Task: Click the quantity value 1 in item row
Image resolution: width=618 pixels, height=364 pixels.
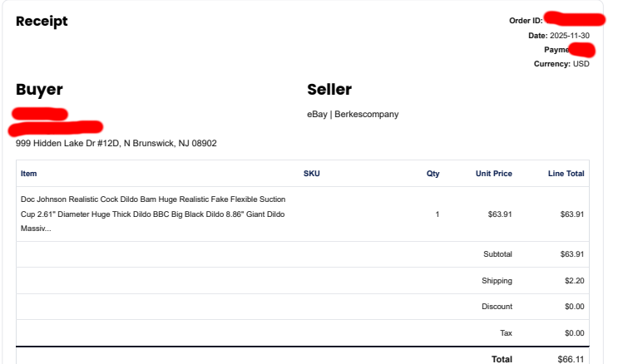Action: (x=438, y=214)
